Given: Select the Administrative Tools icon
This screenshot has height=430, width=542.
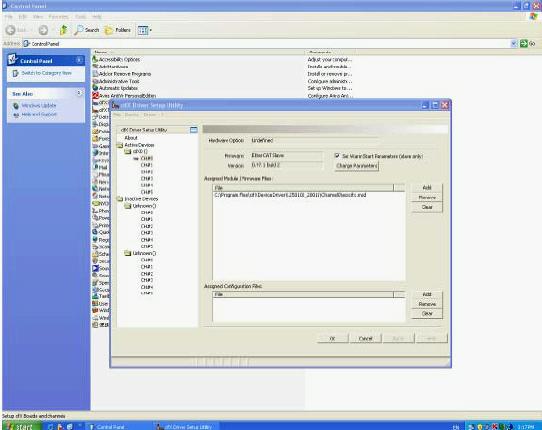Looking at the screenshot, I should [x=95, y=81].
